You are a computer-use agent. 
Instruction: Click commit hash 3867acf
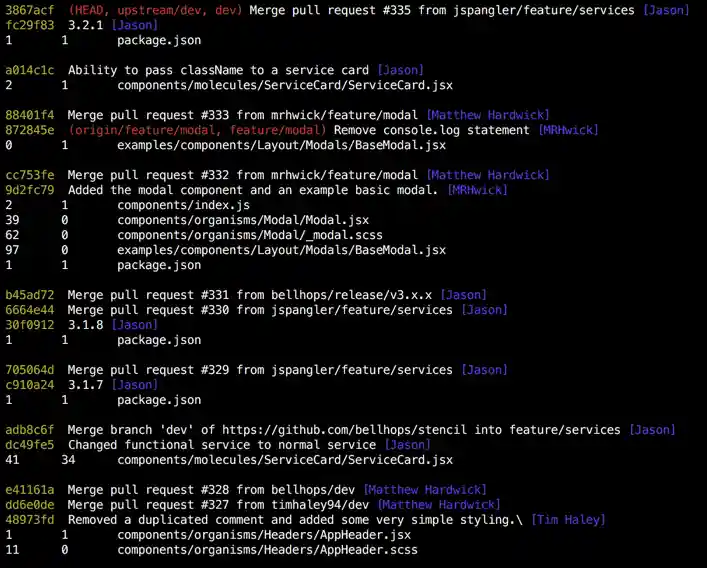click(x=29, y=10)
